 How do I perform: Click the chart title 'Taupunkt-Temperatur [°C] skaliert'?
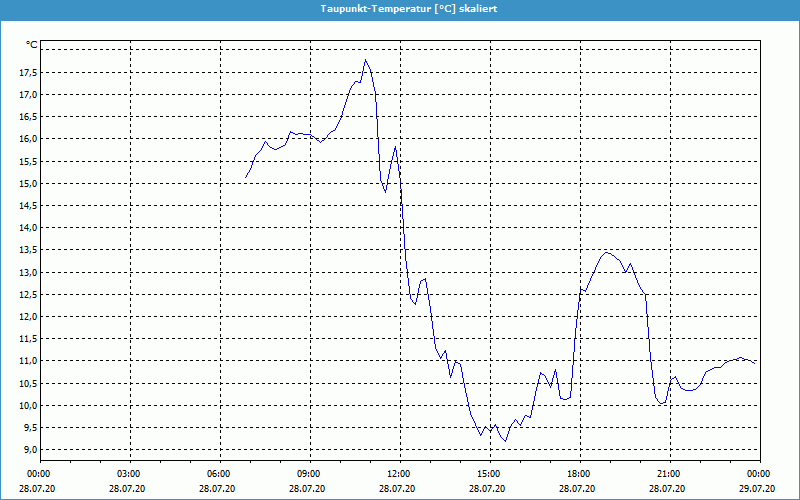(409, 9)
